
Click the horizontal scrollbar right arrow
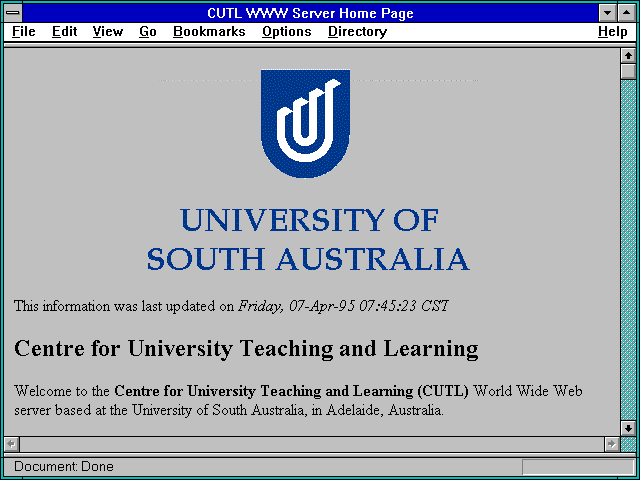(x=611, y=444)
